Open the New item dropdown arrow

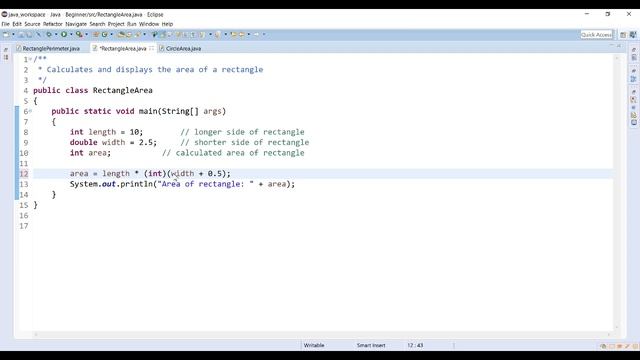13,35
